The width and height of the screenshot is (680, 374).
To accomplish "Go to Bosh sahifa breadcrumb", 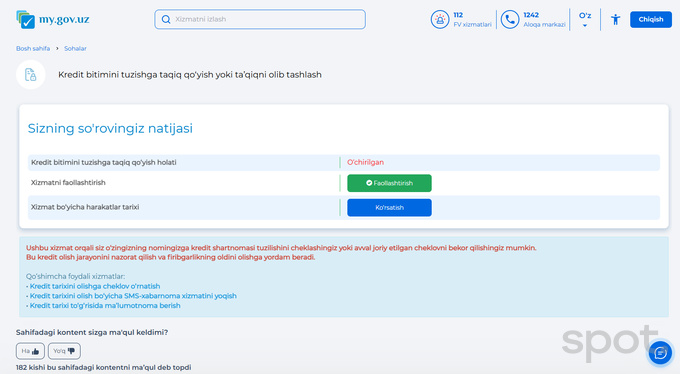I will pos(33,49).
